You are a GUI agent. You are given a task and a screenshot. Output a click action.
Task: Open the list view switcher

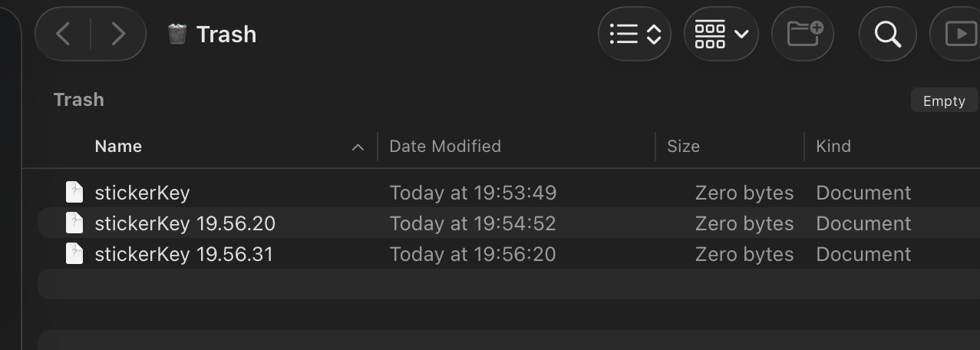pos(635,34)
